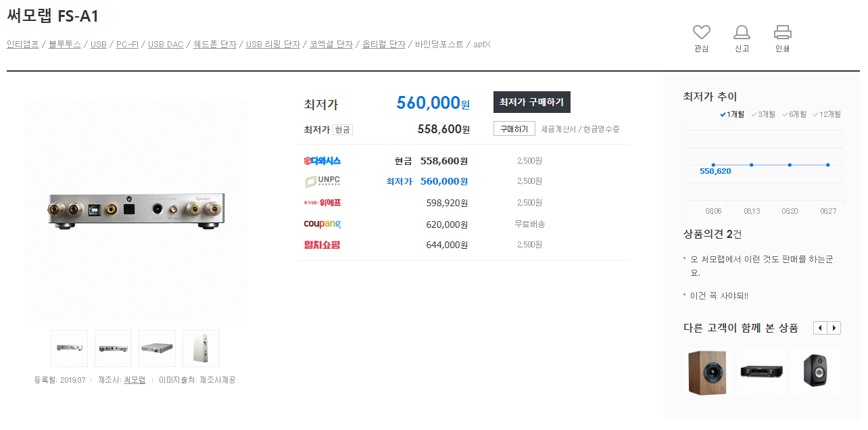Open the 옵티컬 단자 category link
Viewport: 868px width, 430px height.
click(x=384, y=45)
